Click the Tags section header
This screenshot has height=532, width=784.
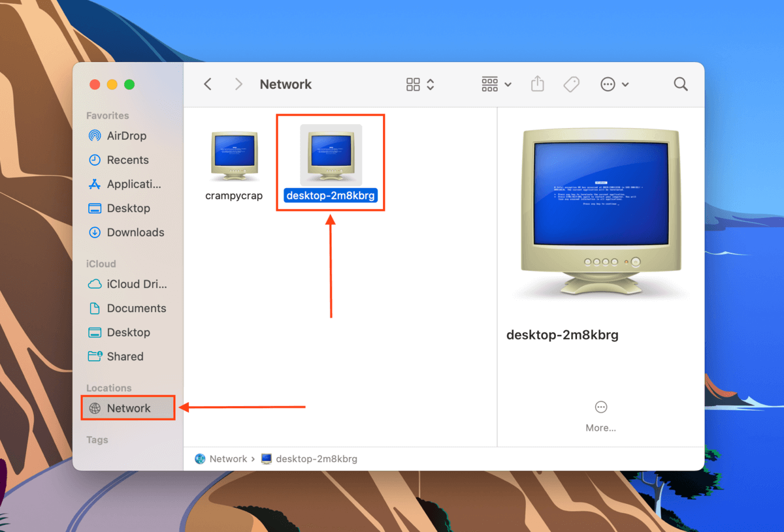coord(97,440)
